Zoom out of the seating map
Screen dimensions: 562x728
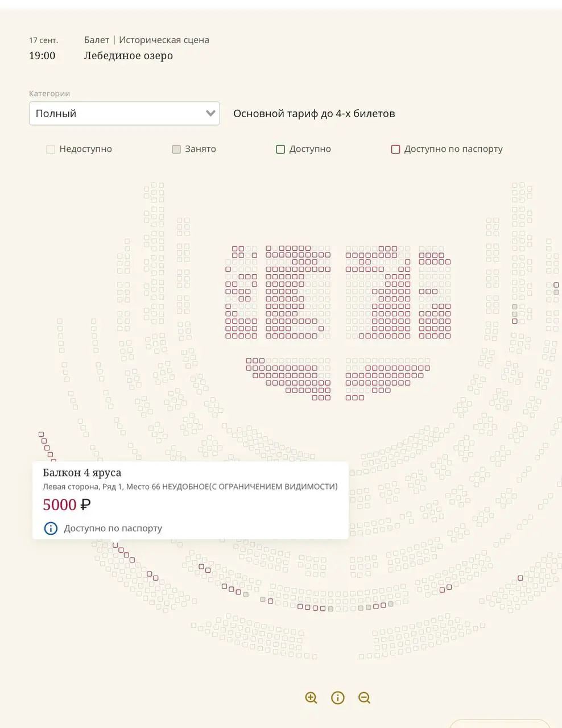coord(365,698)
